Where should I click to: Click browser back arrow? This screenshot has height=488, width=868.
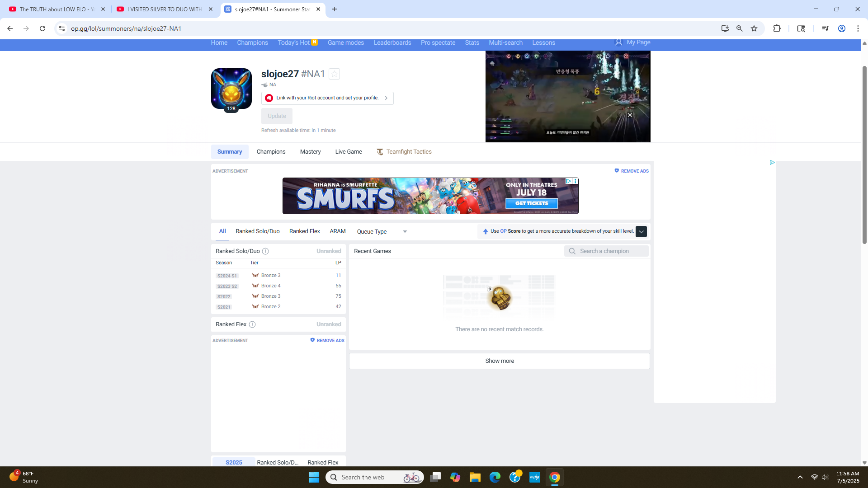pyautogui.click(x=10, y=28)
